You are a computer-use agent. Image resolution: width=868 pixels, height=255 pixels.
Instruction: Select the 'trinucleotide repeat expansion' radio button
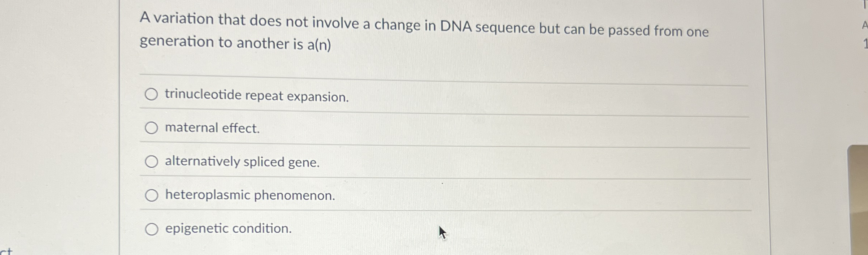pos(152,94)
